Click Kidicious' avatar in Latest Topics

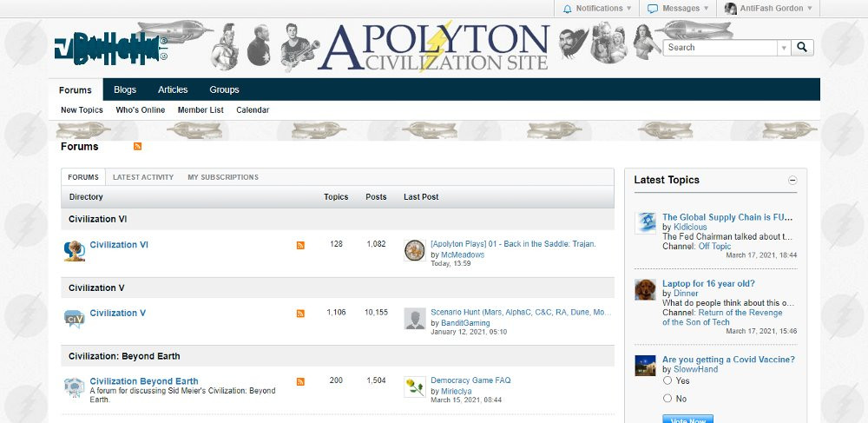(645, 223)
